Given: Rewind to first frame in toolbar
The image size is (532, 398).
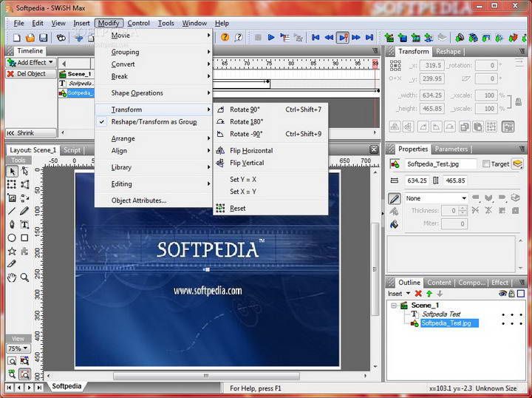Looking at the screenshot, I should (x=316, y=37).
